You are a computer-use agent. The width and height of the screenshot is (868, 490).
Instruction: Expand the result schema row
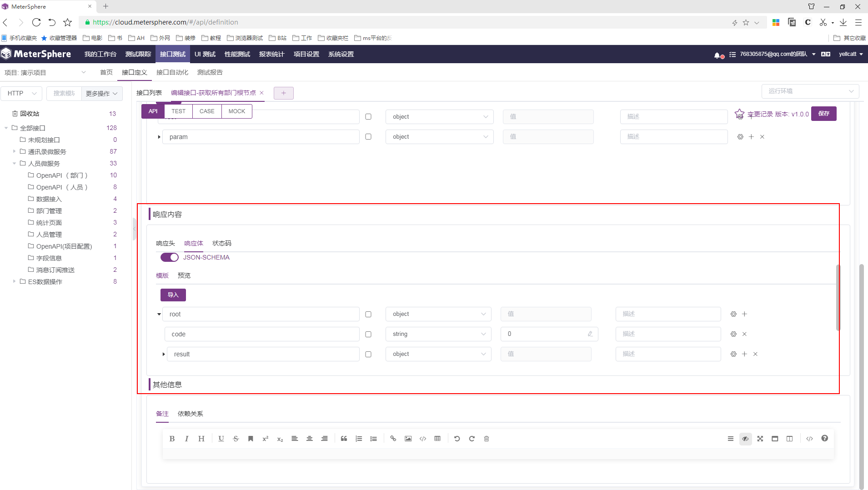tap(163, 354)
